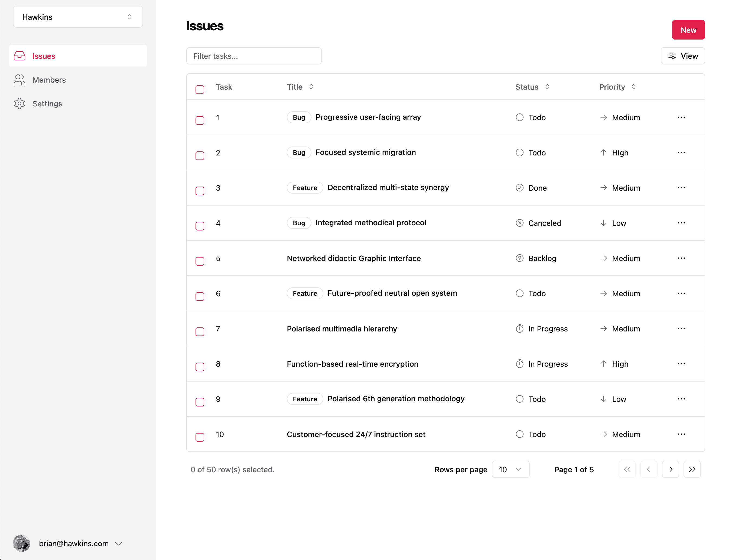Click the Members sidebar icon
Screen dimensions: 735x560
click(19, 79)
